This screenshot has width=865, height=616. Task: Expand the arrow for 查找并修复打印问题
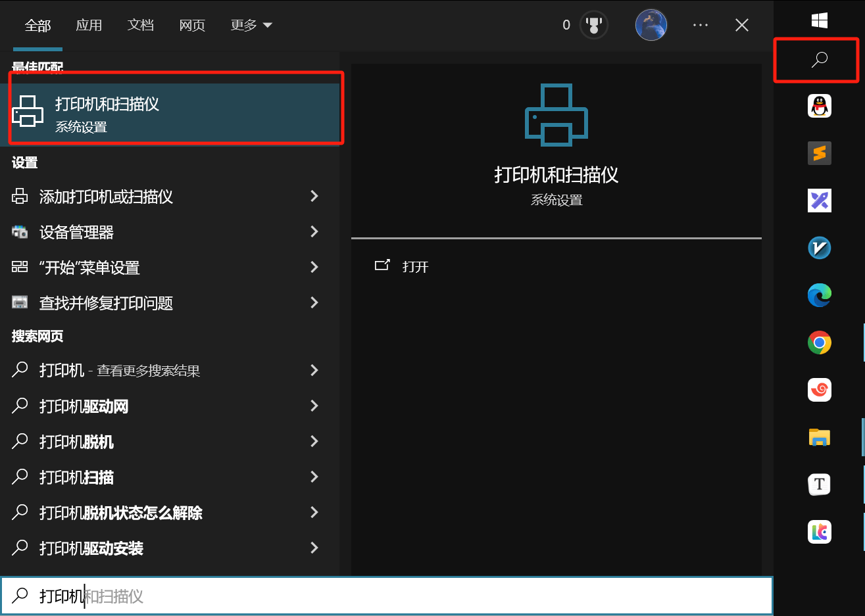[x=314, y=302]
